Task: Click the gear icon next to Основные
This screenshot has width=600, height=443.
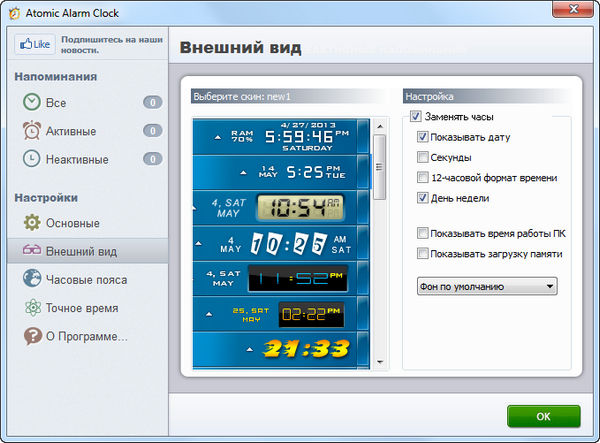Action: pyautogui.click(x=32, y=222)
